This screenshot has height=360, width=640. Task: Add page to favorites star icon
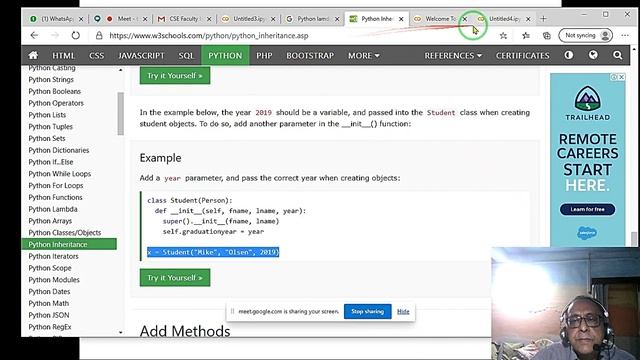(x=503, y=36)
